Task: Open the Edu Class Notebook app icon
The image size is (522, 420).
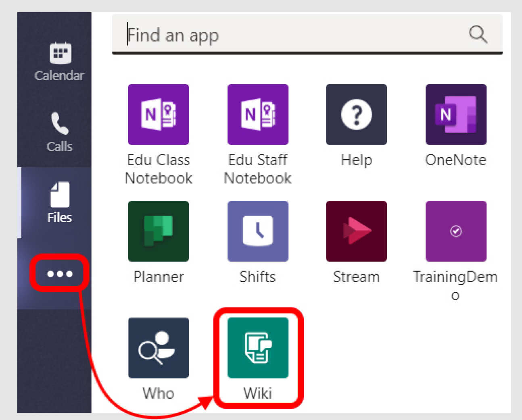Action: pos(159,114)
